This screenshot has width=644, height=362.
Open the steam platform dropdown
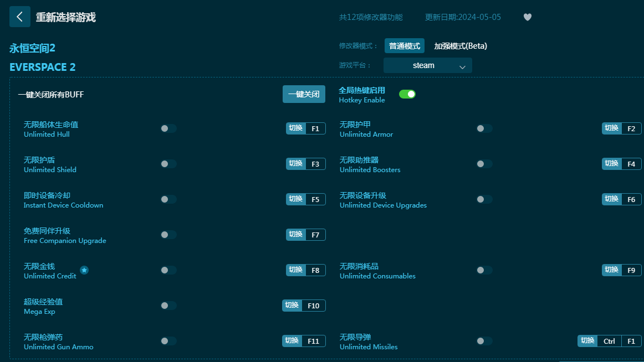(427, 66)
